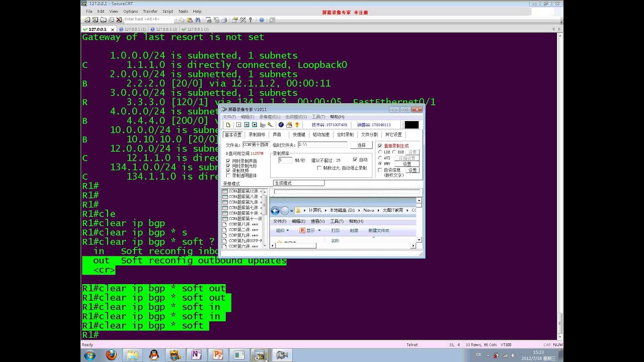Viewport: 644px width, 362px height.
Task: Enable 自设信息 checkbox
Action: (380, 170)
